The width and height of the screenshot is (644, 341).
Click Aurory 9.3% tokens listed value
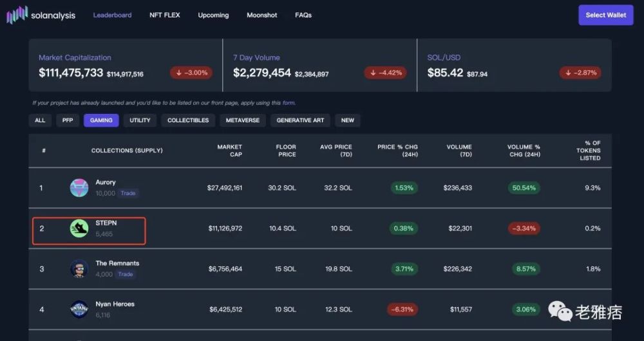(x=592, y=188)
